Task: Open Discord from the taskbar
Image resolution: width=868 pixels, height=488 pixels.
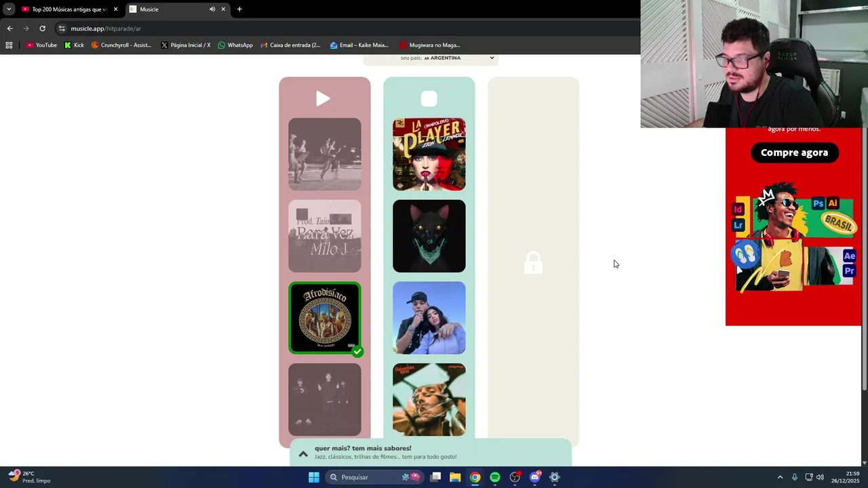Action: [535, 477]
